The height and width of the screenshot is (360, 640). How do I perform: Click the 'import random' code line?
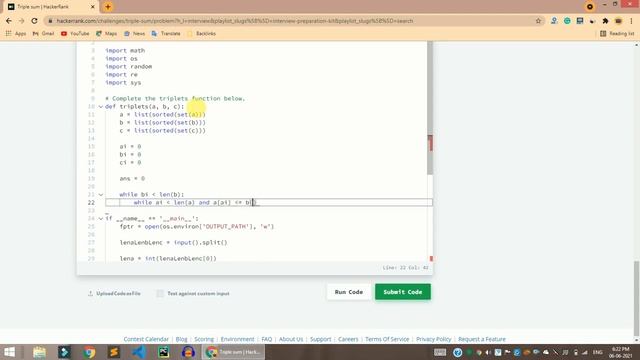(129, 67)
